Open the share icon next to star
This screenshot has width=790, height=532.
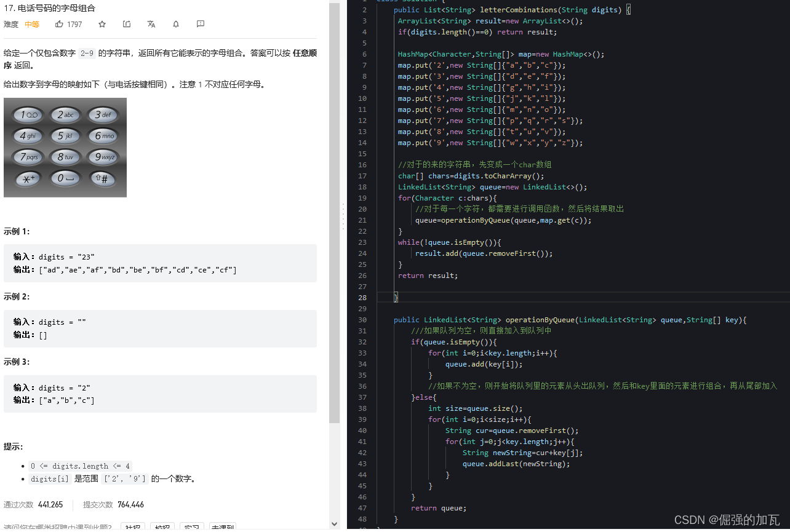point(127,24)
